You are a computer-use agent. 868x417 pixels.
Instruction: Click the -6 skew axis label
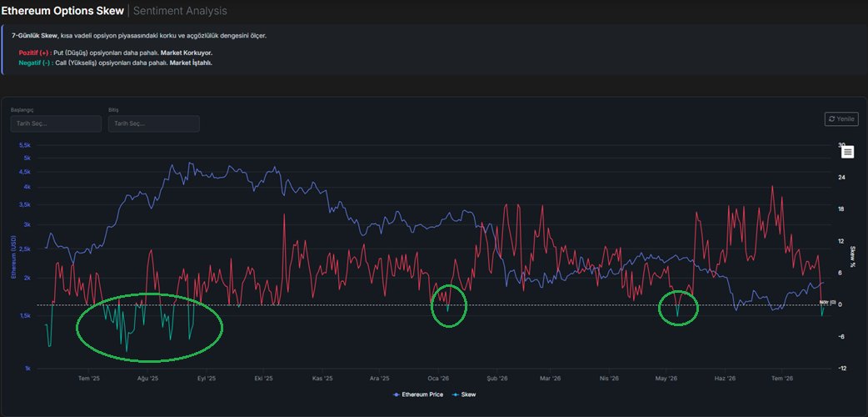pos(842,337)
